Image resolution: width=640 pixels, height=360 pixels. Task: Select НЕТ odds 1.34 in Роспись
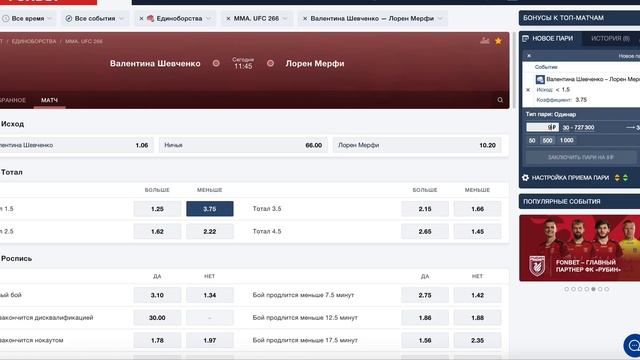tap(210, 295)
